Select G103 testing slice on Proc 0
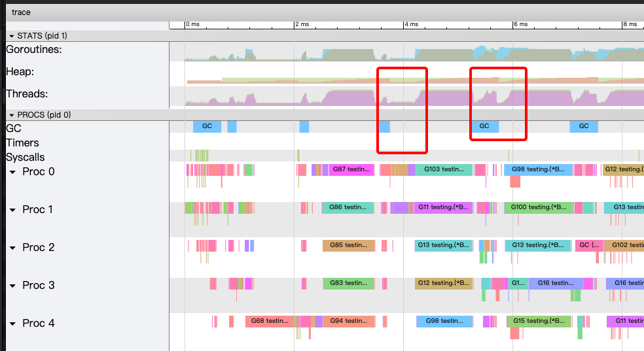The width and height of the screenshot is (644, 351). pyautogui.click(x=444, y=169)
